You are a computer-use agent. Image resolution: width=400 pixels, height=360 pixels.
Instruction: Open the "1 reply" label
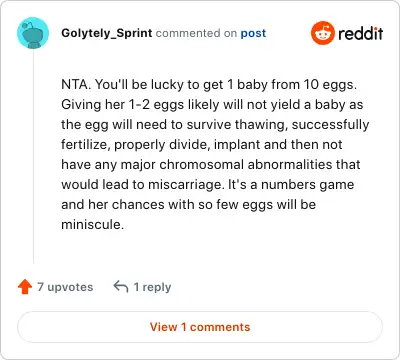(152, 287)
